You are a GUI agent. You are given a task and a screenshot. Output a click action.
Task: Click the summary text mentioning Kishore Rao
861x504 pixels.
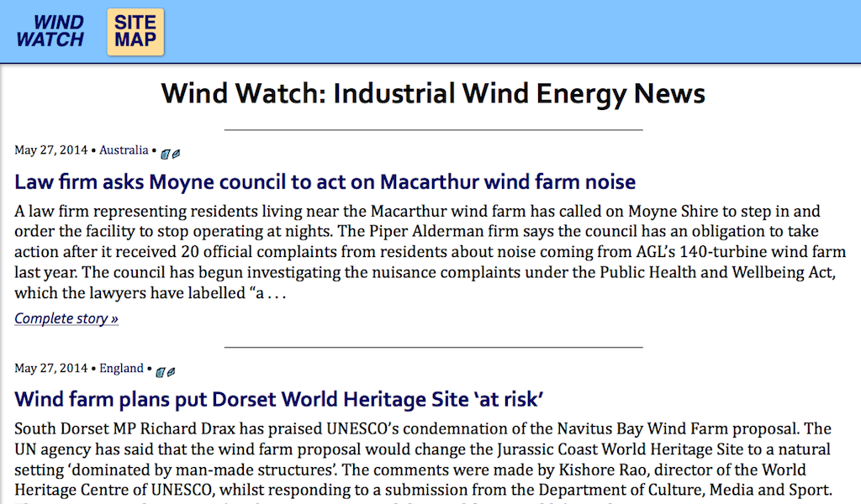coord(424,460)
